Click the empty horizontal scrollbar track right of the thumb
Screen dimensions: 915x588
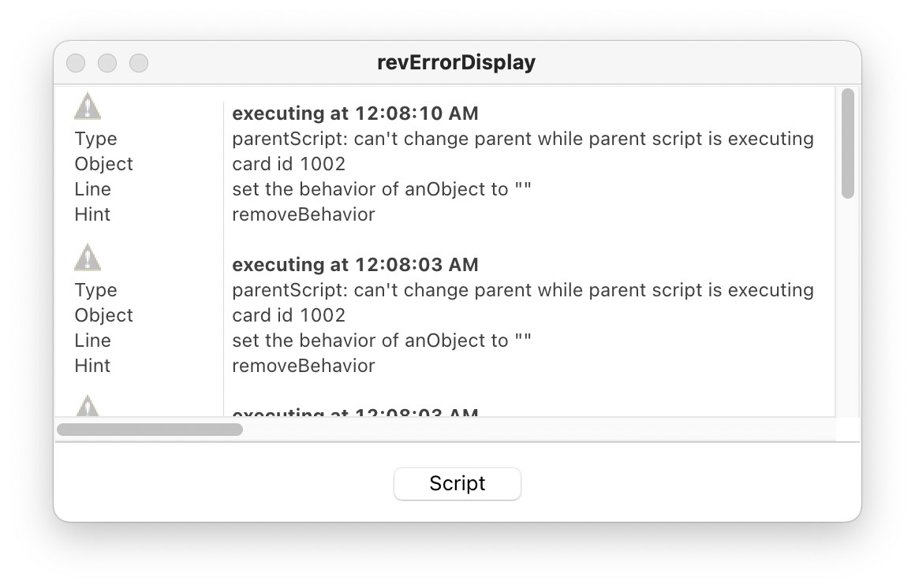536,430
